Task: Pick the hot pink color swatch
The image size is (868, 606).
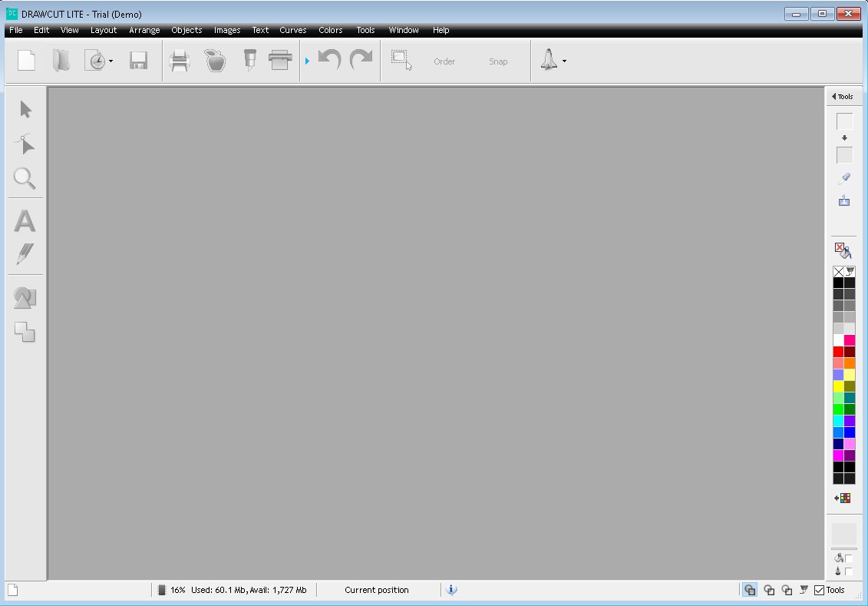Action: tap(849, 340)
